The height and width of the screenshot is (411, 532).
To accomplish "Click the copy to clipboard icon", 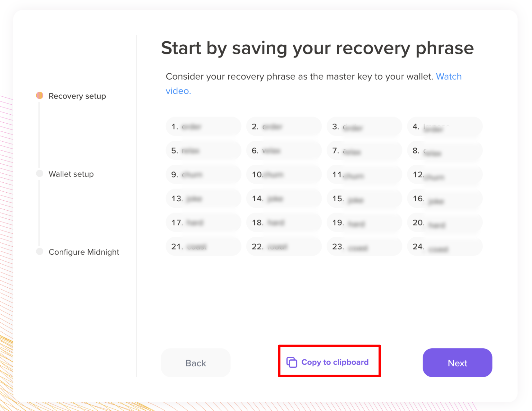I will click(x=291, y=362).
